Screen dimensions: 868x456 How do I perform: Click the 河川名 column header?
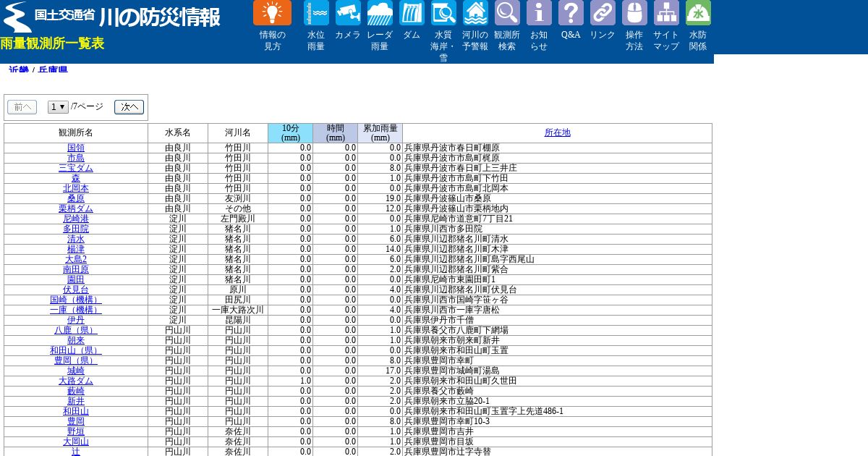[238, 133]
